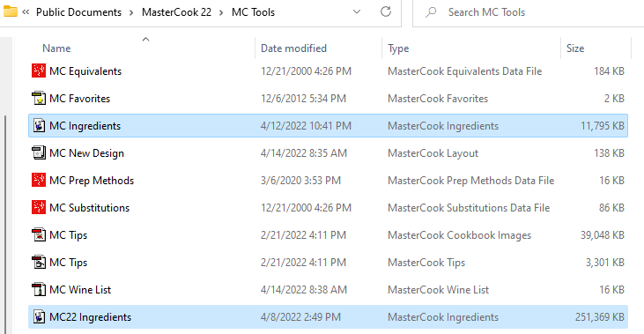Click the MasterCook Wine List type text
The image size is (644, 334).
pos(438,290)
